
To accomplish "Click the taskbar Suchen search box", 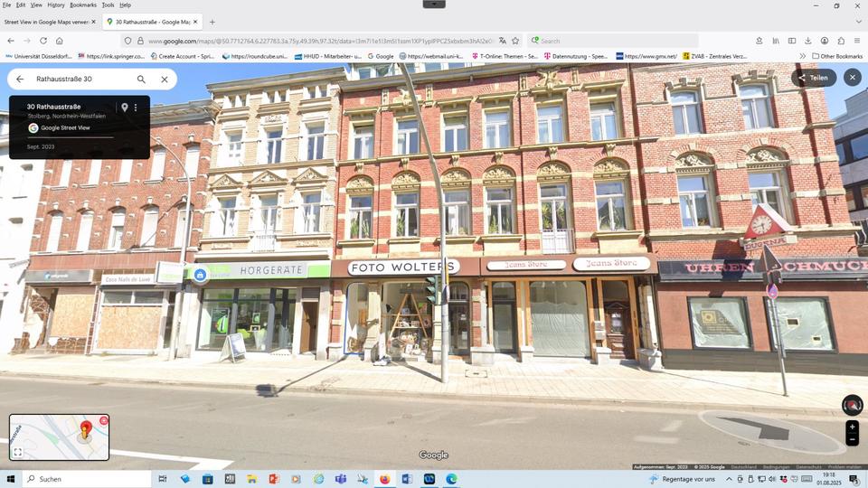I will [87, 479].
